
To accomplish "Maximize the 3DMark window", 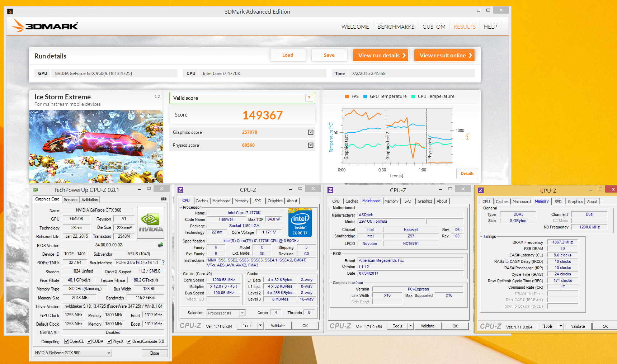I will (488, 10).
